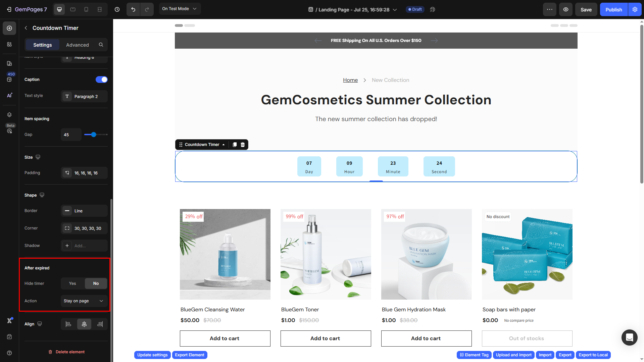Undo the last change
This screenshot has height=362, width=644.
click(133, 9)
